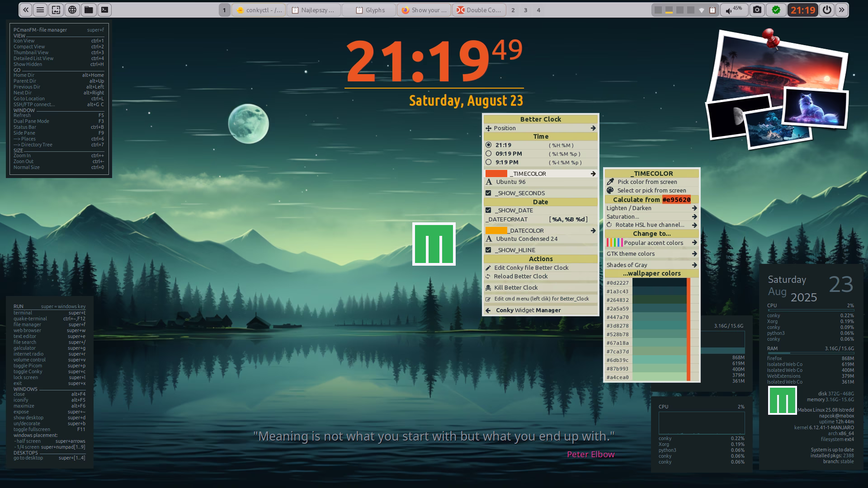Edit the _DATEFORMAT value field
The image size is (868, 488).
coord(568,219)
